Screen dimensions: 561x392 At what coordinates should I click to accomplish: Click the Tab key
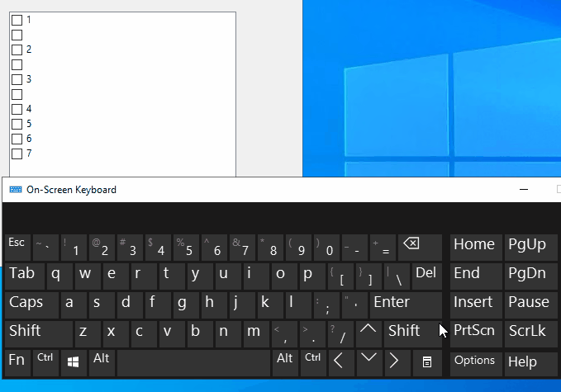point(25,276)
